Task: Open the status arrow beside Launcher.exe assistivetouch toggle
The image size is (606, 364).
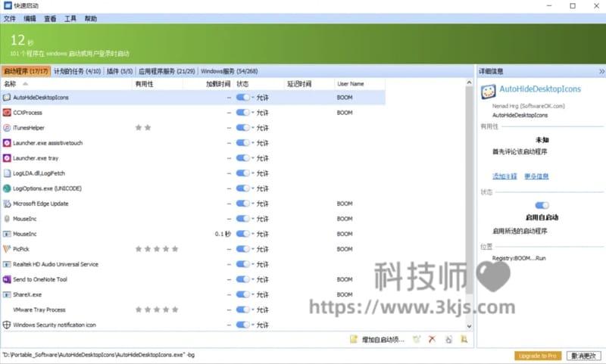Action: (253, 143)
